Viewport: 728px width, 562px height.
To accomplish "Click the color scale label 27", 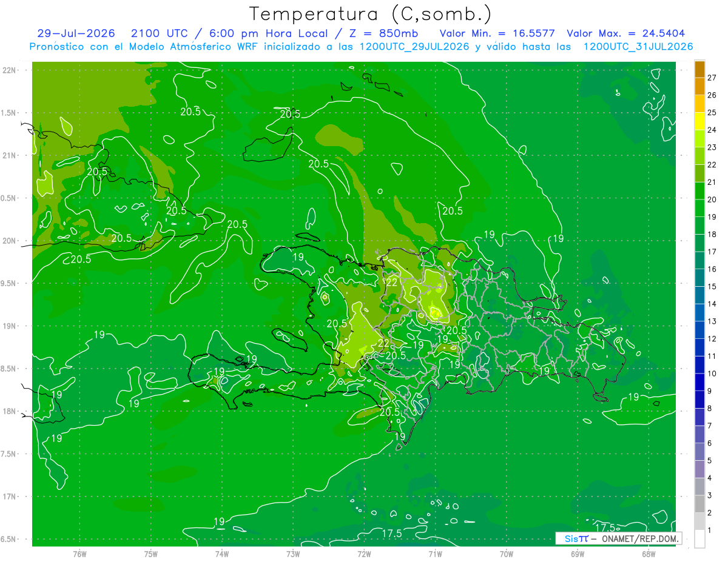I will coord(712,78).
